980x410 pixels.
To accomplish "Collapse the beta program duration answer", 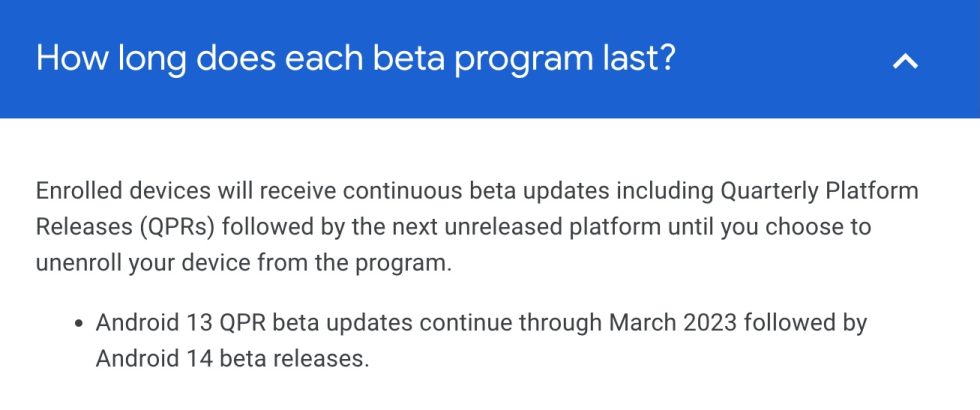I will click(x=905, y=60).
